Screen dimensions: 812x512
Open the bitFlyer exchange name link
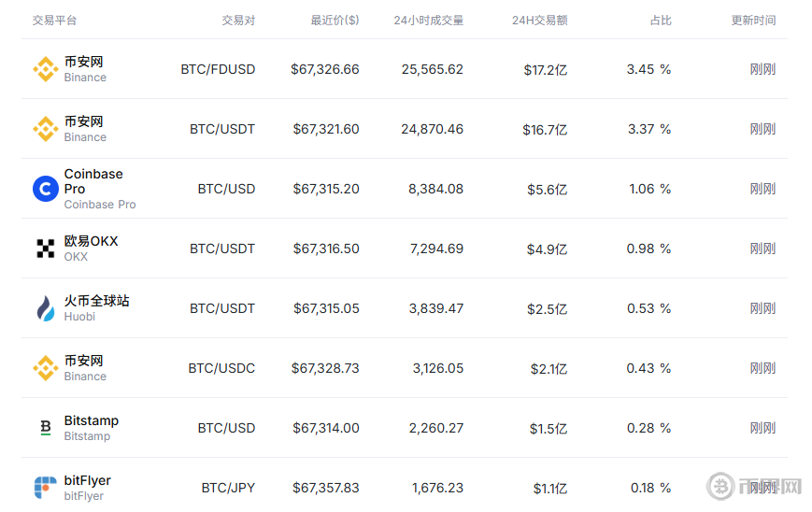[x=88, y=480]
